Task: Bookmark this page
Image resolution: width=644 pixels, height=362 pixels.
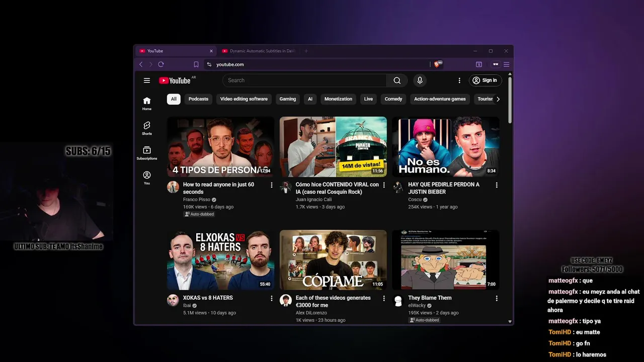Action: pos(196,64)
